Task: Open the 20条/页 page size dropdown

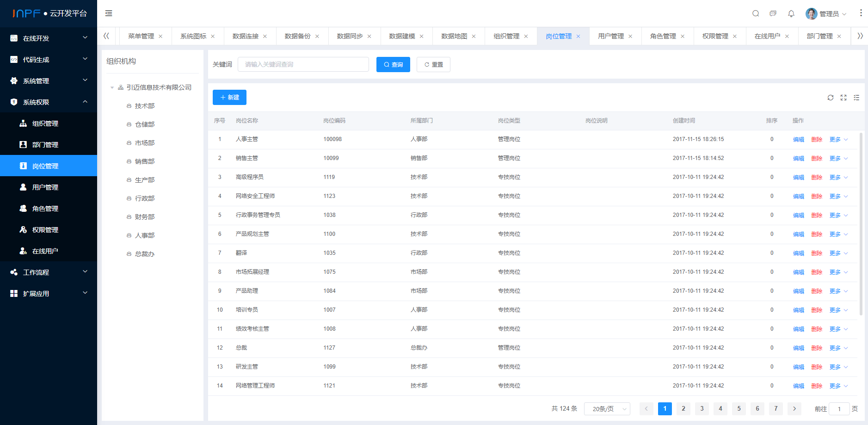Action: (x=607, y=409)
